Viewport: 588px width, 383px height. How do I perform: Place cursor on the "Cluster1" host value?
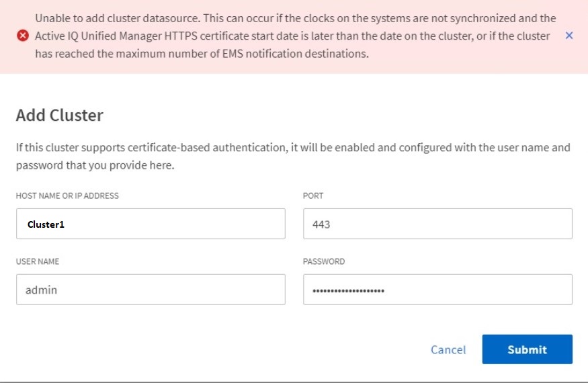[x=46, y=224]
